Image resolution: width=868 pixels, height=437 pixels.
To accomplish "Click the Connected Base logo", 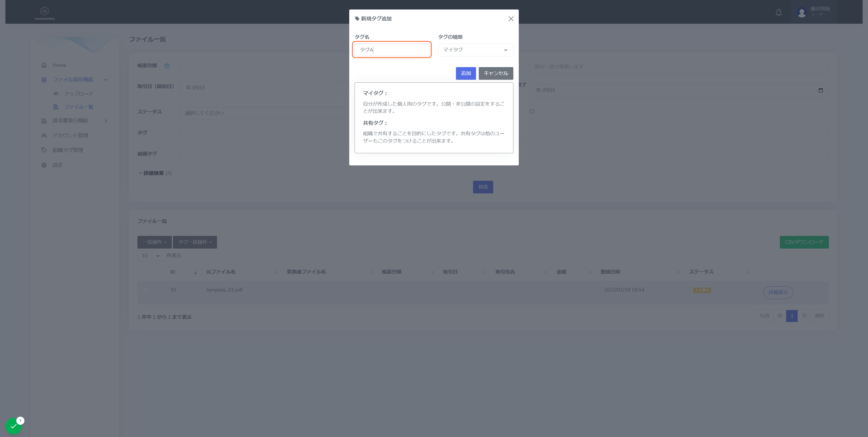I will [x=45, y=13].
